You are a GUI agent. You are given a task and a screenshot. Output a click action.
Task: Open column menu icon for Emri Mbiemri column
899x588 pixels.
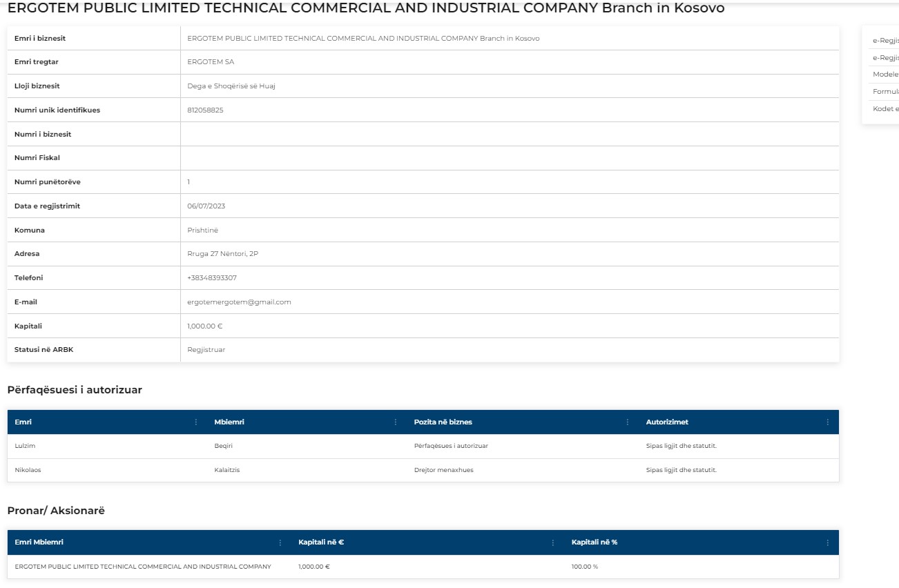[x=280, y=543]
